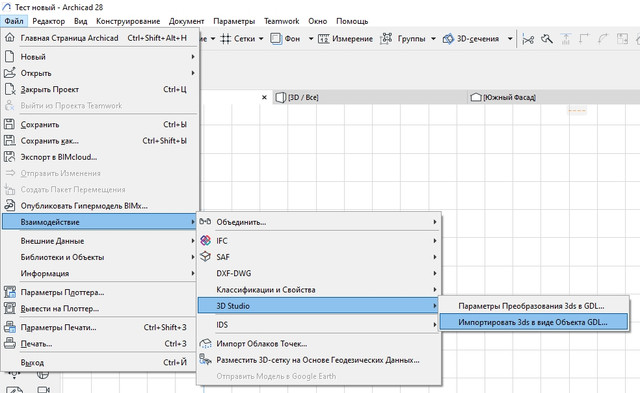Click the IFC logo icon

pos(205,241)
